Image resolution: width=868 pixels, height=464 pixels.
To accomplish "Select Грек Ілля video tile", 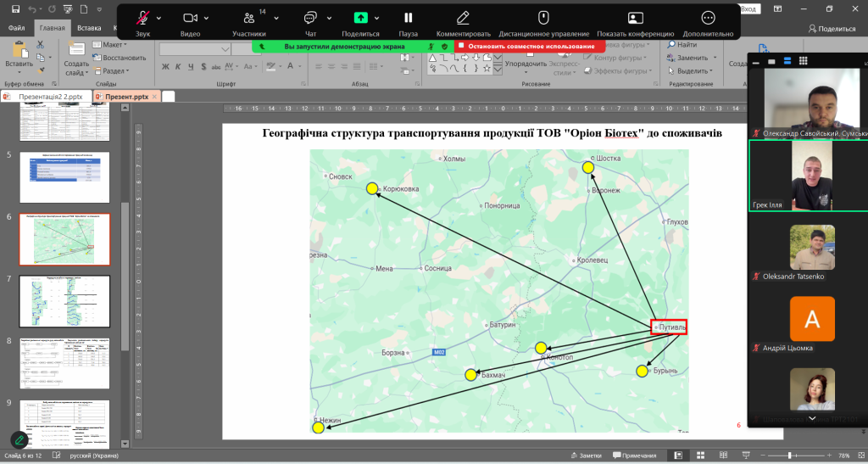I will pos(809,176).
